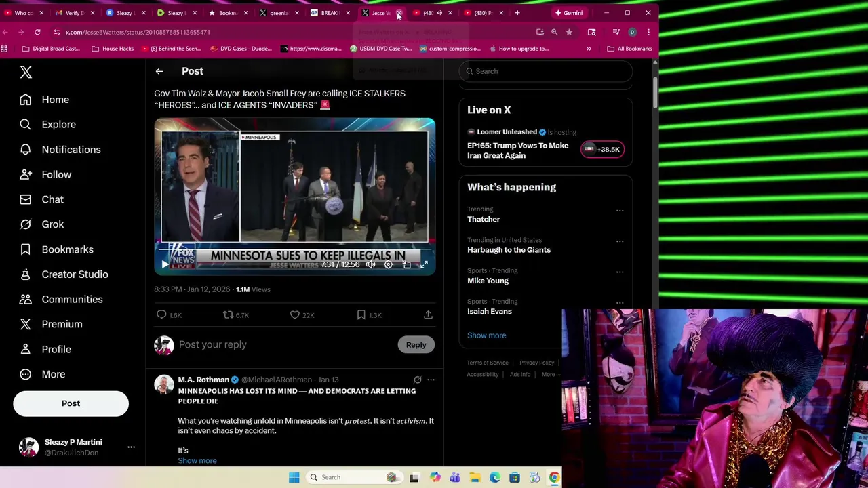Click the Post button in sidebar
Viewport: 868px width, 488px height.
tap(71, 403)
